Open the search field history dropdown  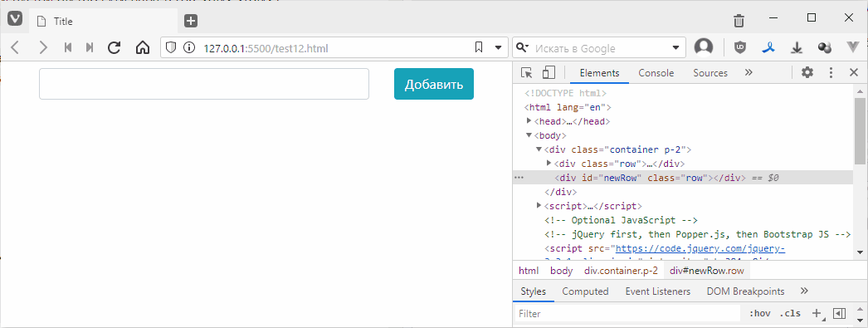pyautogui.click(x=676, y=48)
